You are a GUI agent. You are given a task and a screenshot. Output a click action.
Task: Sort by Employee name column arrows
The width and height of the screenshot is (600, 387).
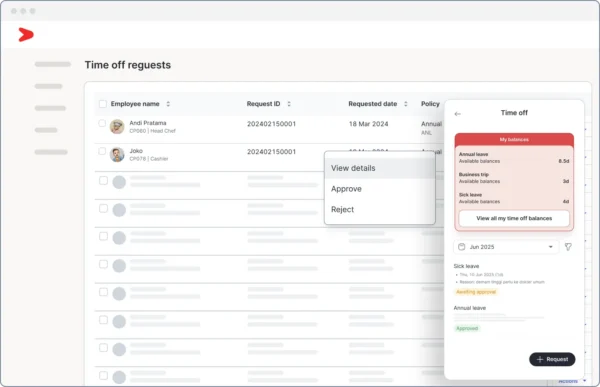[x=168, y=104]
